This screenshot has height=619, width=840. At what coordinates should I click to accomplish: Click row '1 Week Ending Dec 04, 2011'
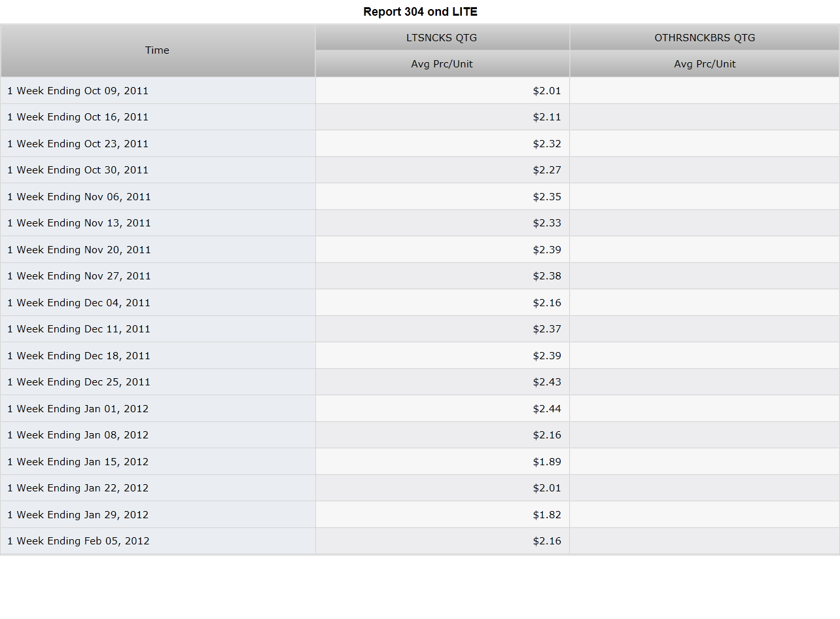click(x=420, y=302)
